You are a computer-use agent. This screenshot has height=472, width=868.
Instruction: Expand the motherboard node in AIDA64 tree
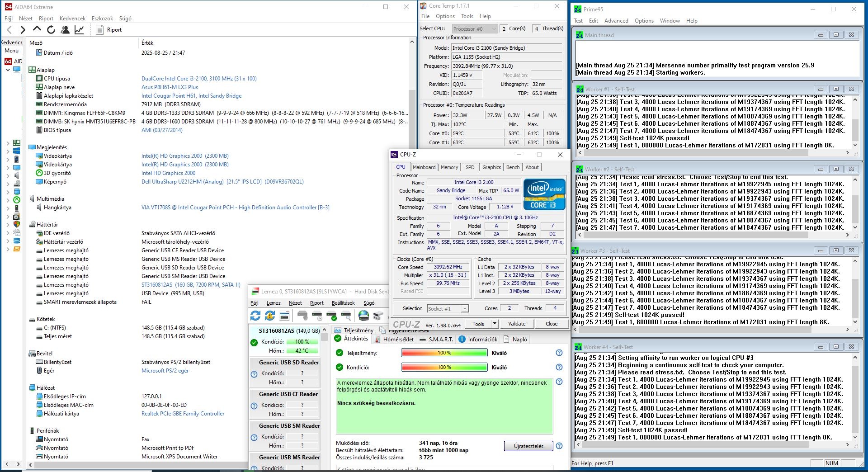click(x=8, y=143)
